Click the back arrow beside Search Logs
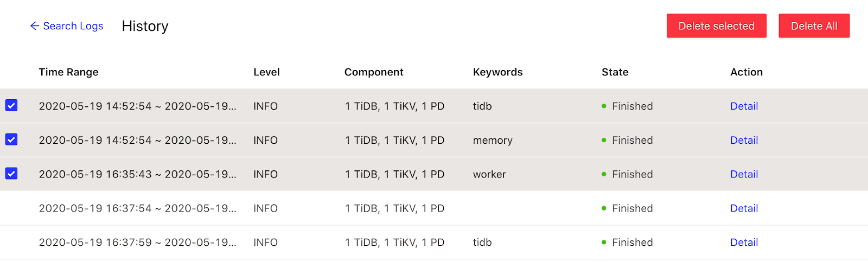Image resolution: width=868 pixels, height=274 pixels. (x=34, y=26)
